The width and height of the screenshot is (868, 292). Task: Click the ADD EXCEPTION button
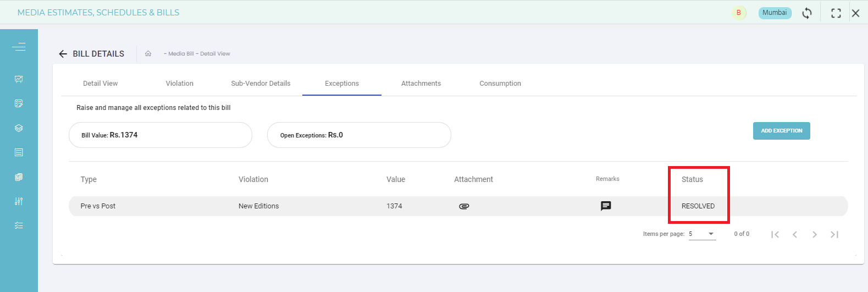click(781, 131)
